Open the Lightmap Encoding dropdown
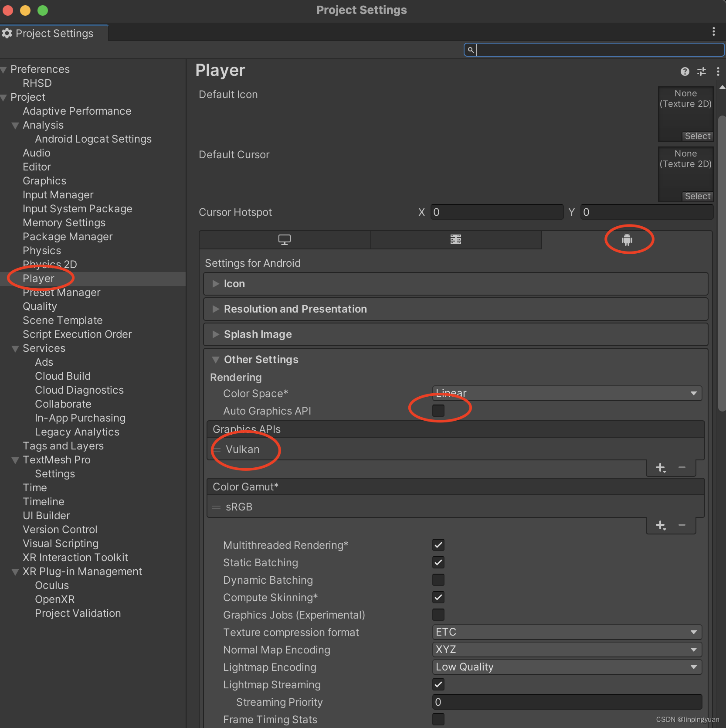This screenshot has height=728, width=726. click(567, 667)
